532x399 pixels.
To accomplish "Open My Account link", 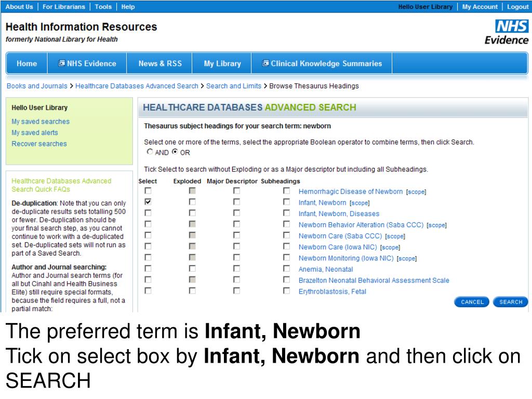I will (x=480, y=6).
